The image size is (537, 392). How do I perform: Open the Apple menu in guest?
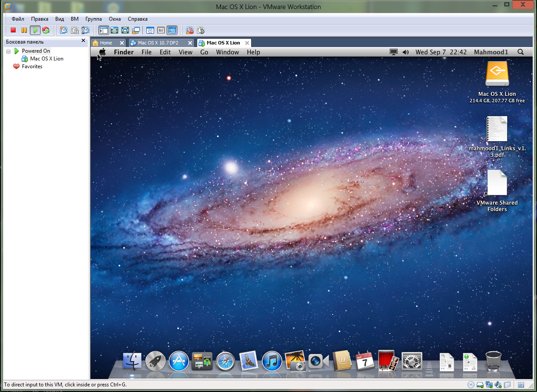102,52
